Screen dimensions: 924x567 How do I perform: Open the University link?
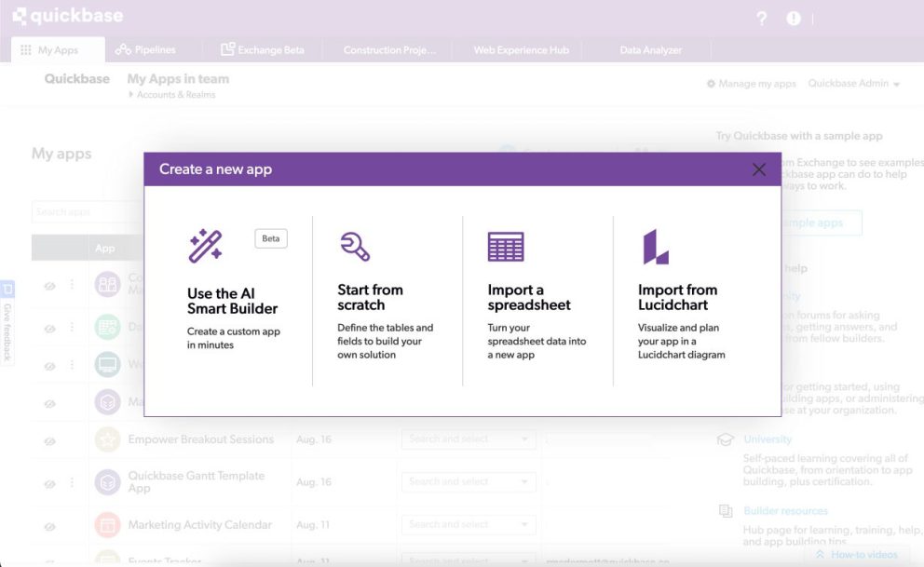pyautogui.click(x=768, y=439)
